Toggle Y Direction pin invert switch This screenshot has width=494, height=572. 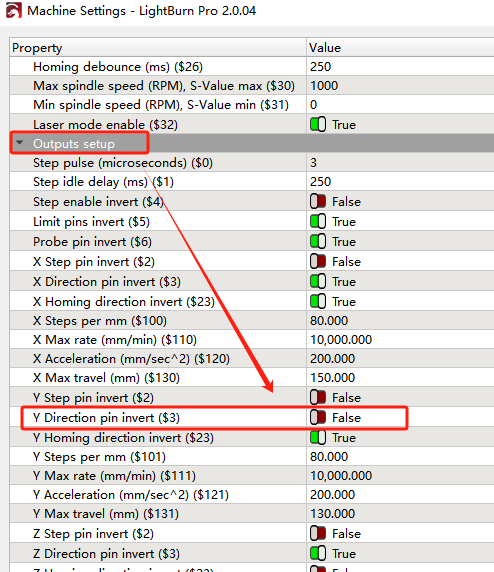click(x=318, y=417)
